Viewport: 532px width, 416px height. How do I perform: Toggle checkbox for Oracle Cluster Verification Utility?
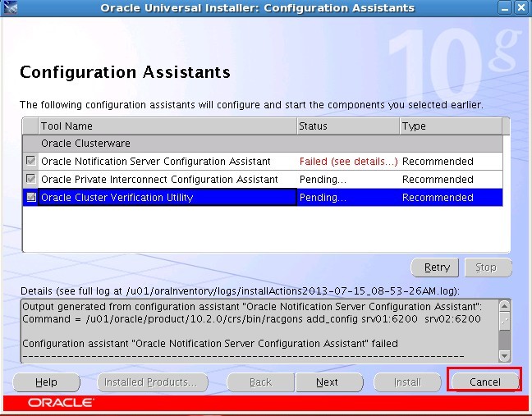coord(31,197)
